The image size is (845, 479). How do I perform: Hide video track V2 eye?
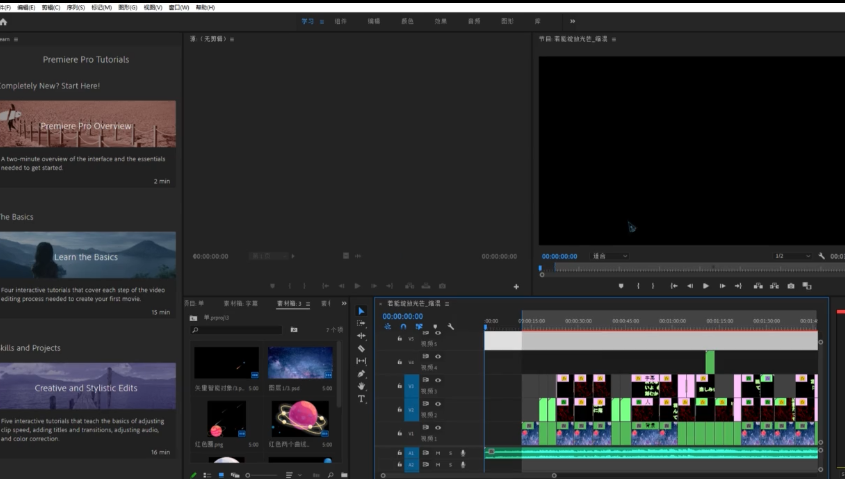pos(438,404)
